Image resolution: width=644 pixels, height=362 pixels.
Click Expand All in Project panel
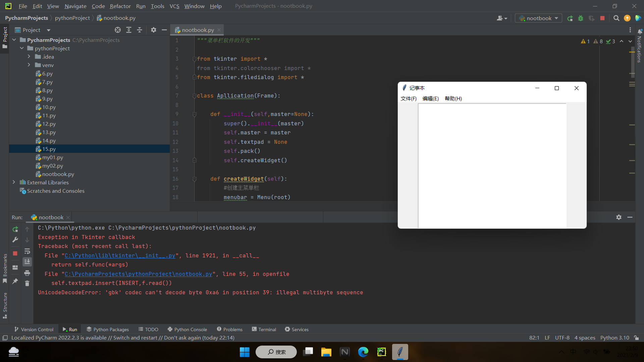(x=129, y=30)
